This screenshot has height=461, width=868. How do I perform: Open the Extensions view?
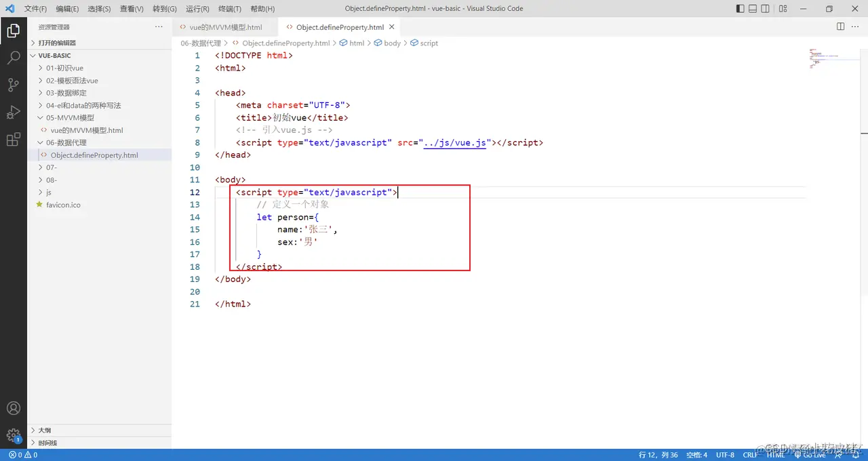[x=13, y=140]
